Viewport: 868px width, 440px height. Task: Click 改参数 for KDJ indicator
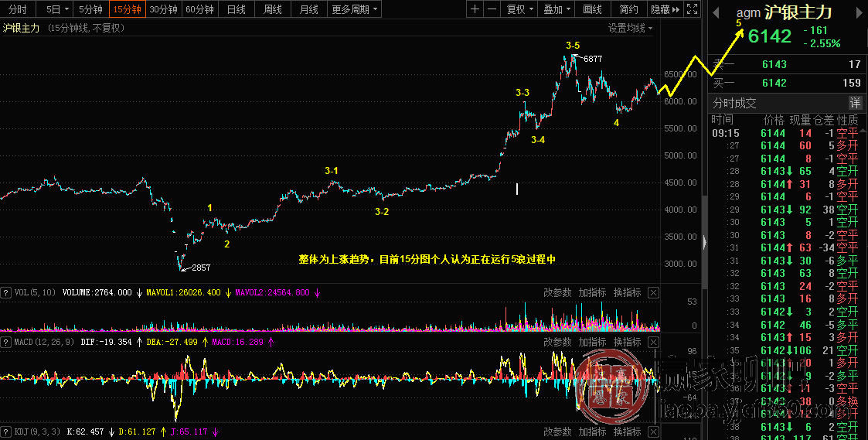click(557, 431)
